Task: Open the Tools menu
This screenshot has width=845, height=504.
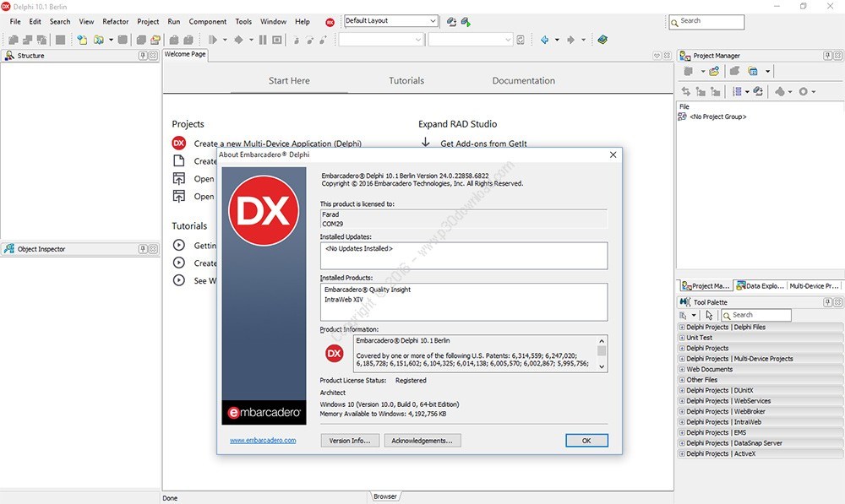Action: [243, 22]
